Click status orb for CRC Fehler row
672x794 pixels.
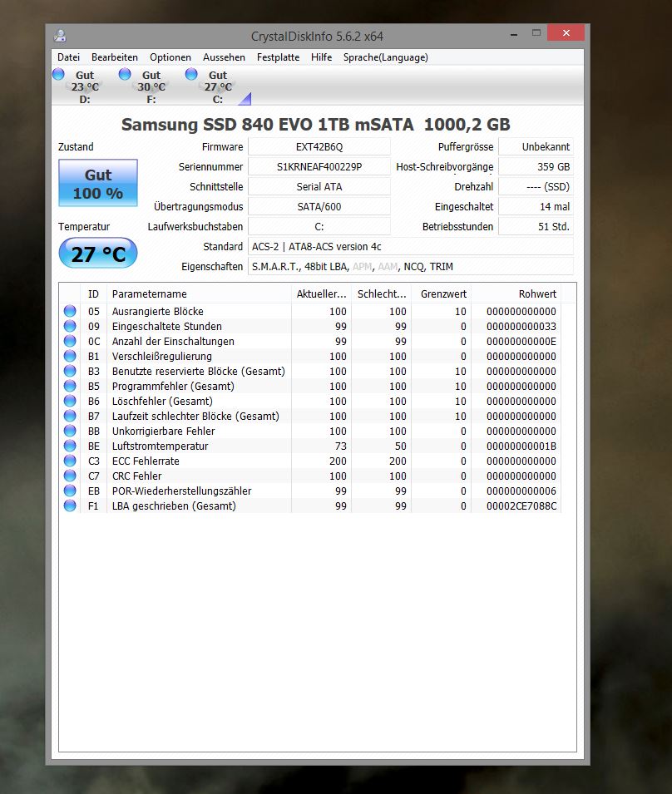70,476
